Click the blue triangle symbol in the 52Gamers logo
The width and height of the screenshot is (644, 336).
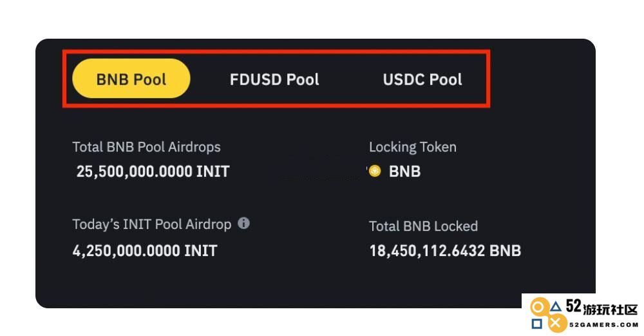(x=556, y=306)
